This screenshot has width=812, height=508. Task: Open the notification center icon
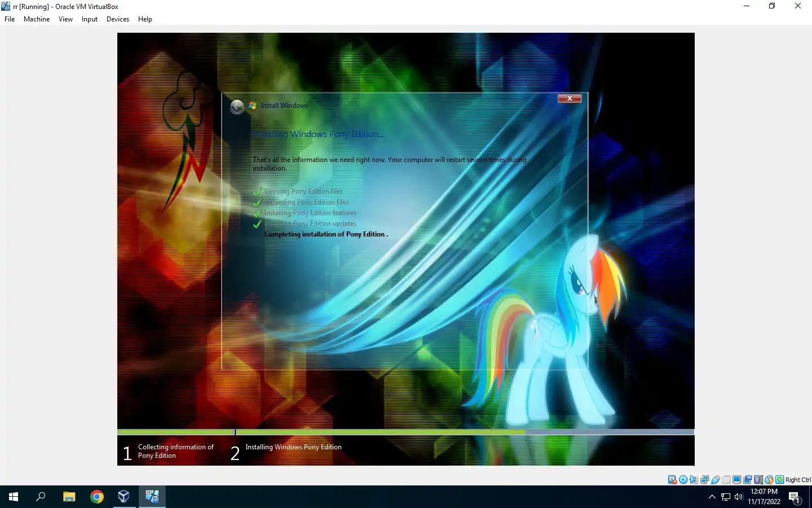tap(795, 497)
